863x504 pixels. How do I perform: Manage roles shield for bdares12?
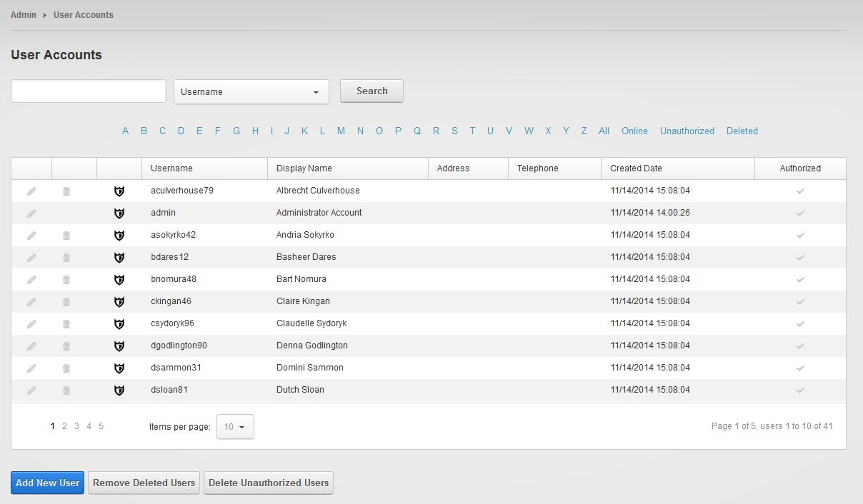pyautogui.click(x=119, y=258)
